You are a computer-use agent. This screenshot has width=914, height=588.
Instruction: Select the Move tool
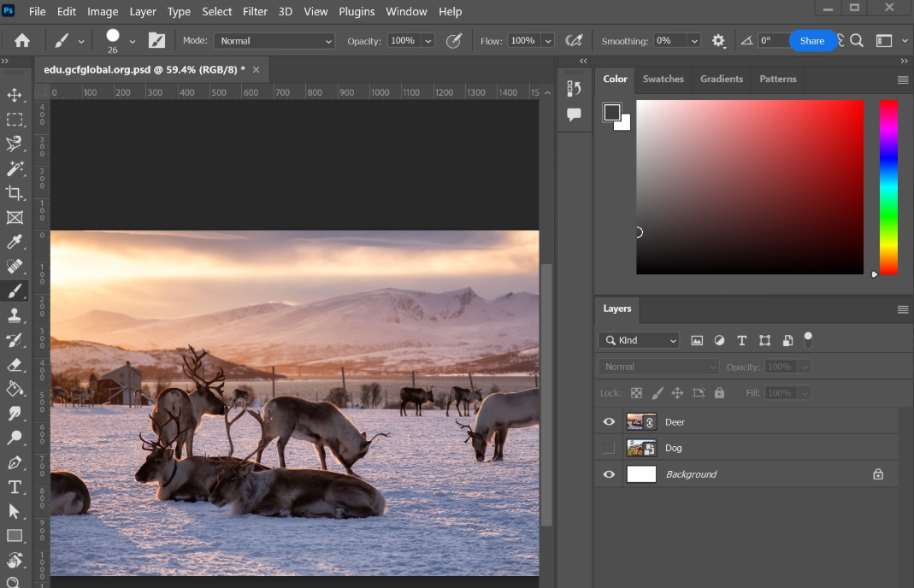point(13,95)
